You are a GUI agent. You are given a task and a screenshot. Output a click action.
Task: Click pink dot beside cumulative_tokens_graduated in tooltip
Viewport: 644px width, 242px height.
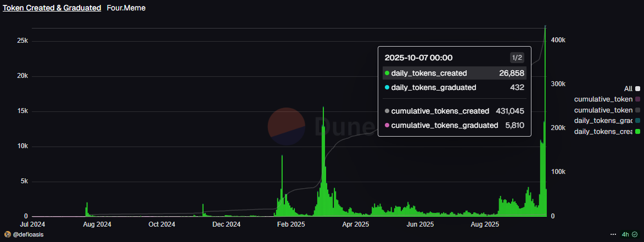pos(387,126)
